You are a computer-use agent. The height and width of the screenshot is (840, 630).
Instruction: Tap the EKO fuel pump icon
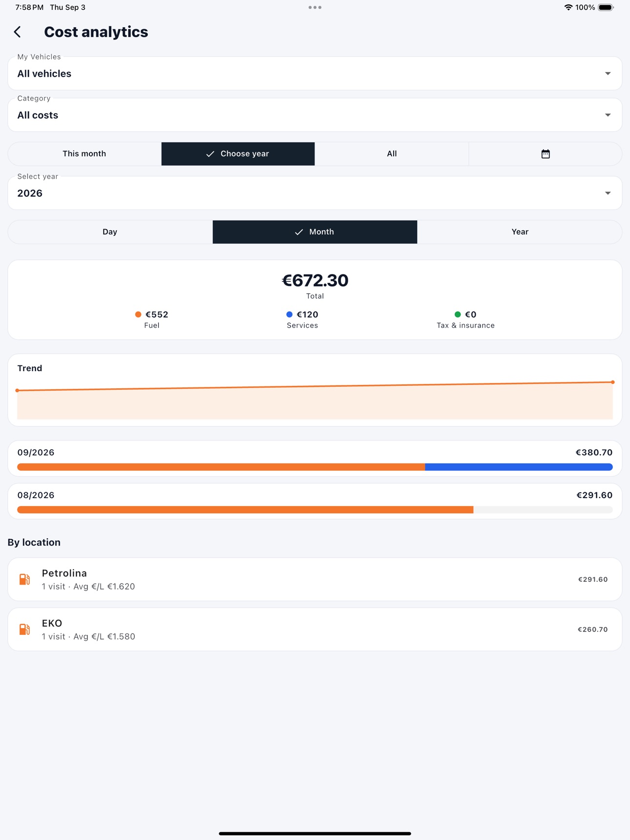pos(24,629)
